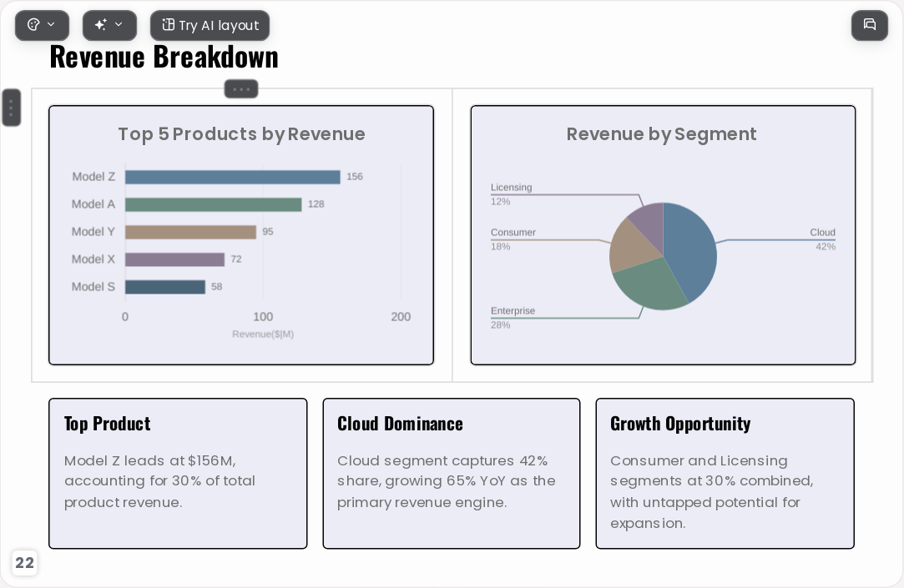Click the Model Z axis label
Viewport: 904px width, 588px height.
click(x=93, y=177)
